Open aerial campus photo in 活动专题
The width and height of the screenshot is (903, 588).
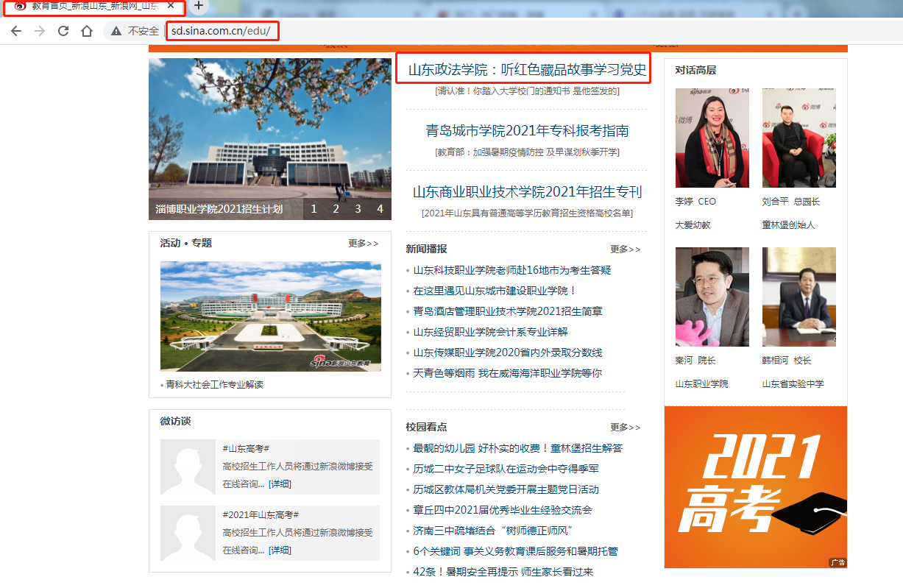(x=271, y=316)
